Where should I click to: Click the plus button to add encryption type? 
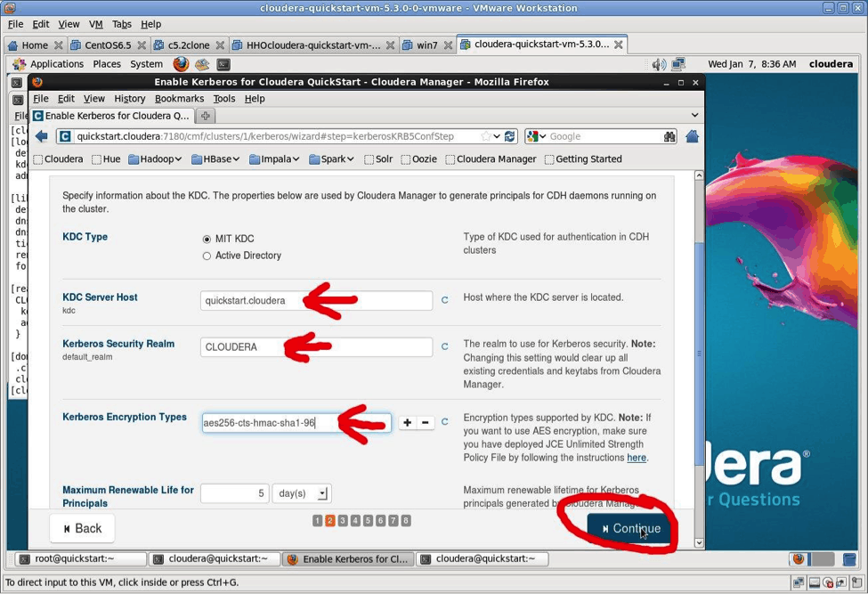click(407, 423)
